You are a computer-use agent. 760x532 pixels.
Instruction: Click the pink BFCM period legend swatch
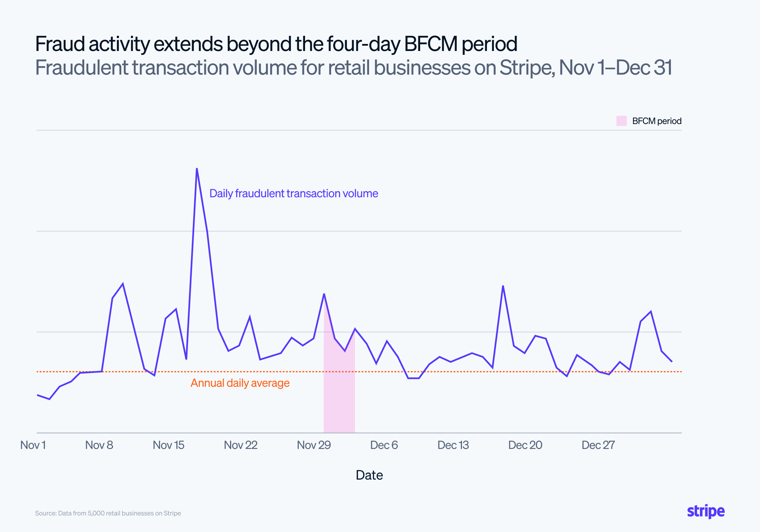pos(621,121)
